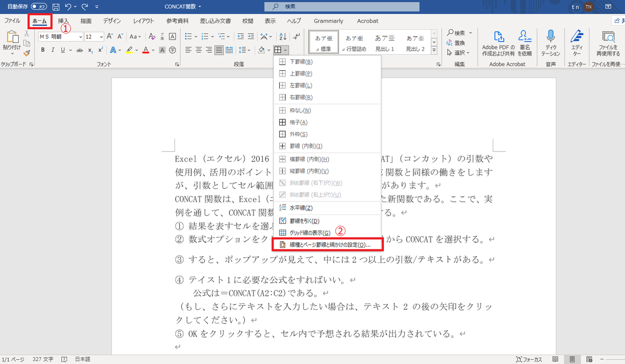Align text right
This screenshot has width=625, height=364.
(x=209, y=50)
